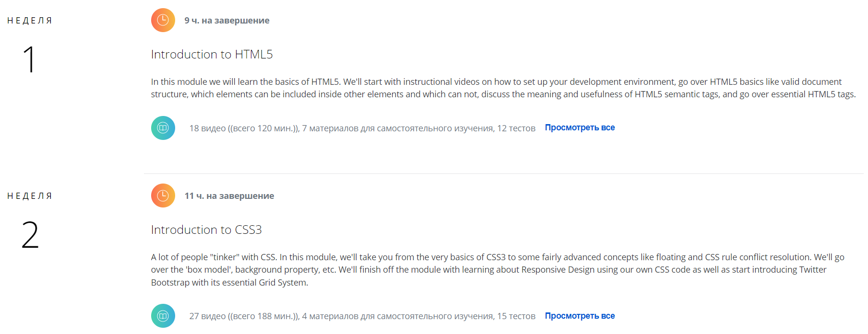868x334 pixels.
Task: Click the "НЕДЕЛЯ" label above number 1
Action: (x=30, y=21)
